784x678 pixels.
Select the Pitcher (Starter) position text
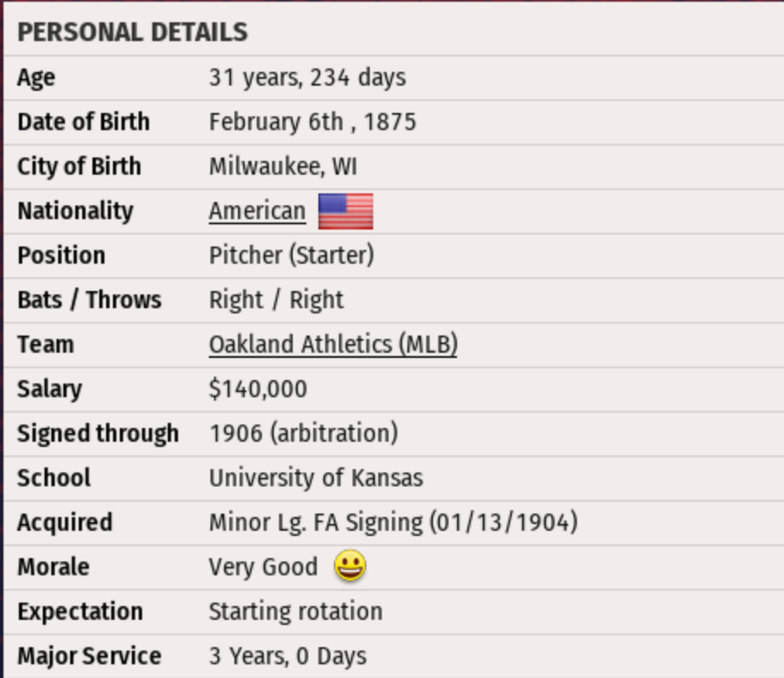click(291, 255)
